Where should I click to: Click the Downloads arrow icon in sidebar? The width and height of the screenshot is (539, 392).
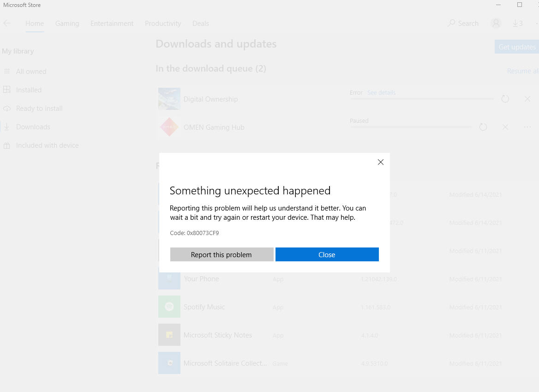[6, 127]
